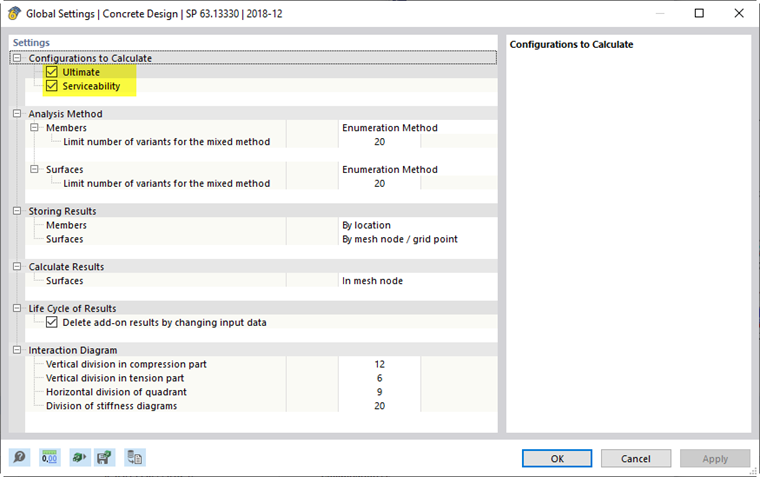Click the Cancel button
Viewport: 760px width, 477px height.
click(x=635, y=458)
